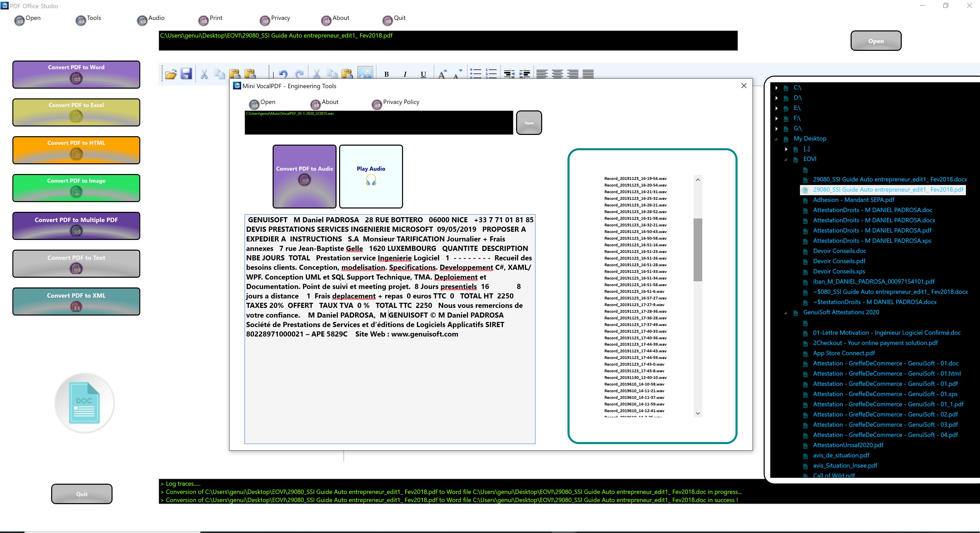Click the center text alignment icon

coord(557,74)
